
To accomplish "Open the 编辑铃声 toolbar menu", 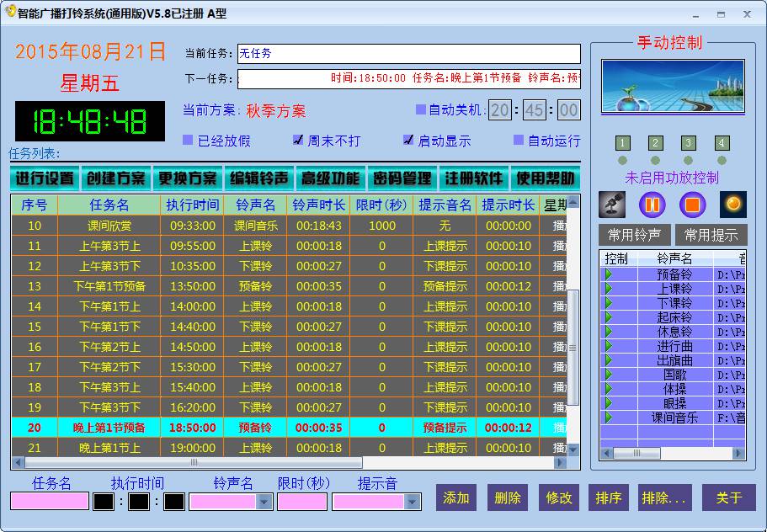I will click(x=259, y=178).
